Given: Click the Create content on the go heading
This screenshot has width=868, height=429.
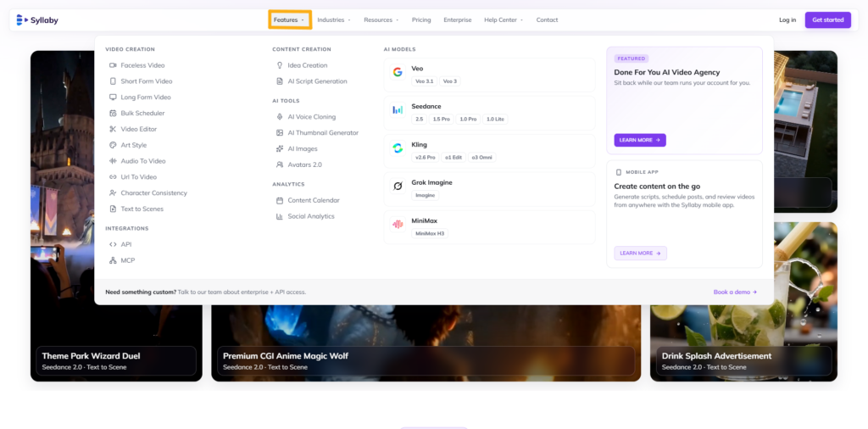Looking at the screenshot, I should click(657, 187).
